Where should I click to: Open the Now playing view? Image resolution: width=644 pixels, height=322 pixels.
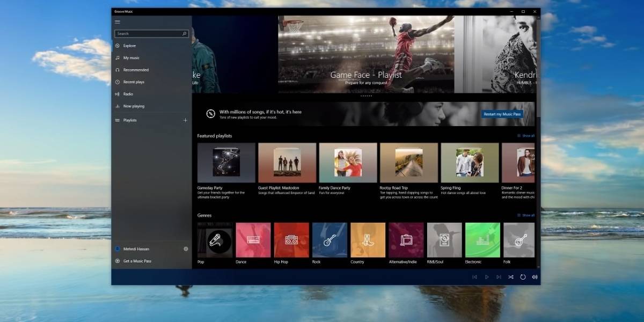151,106
